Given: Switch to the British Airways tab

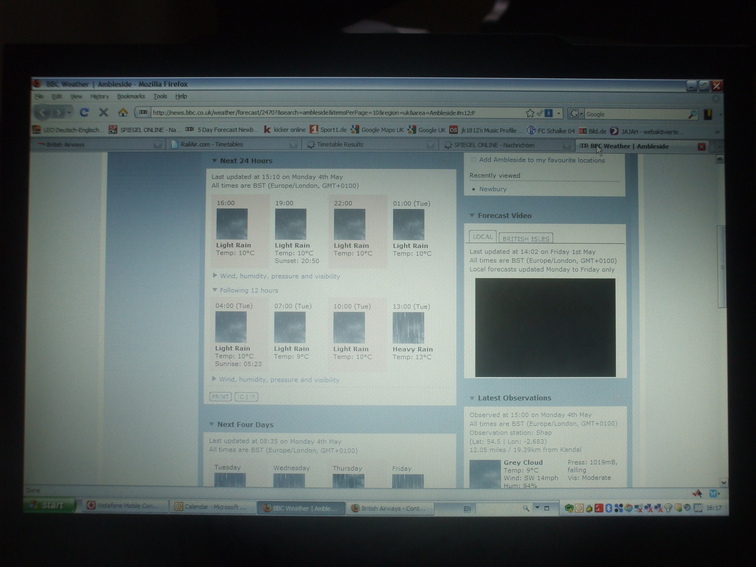Looking at the screenshot, I should tap(98, 144).
